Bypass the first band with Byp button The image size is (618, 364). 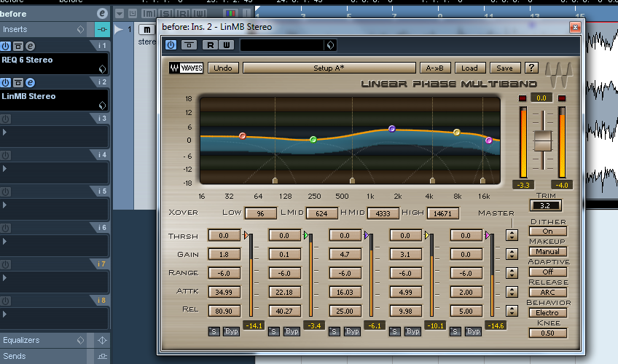231,331
